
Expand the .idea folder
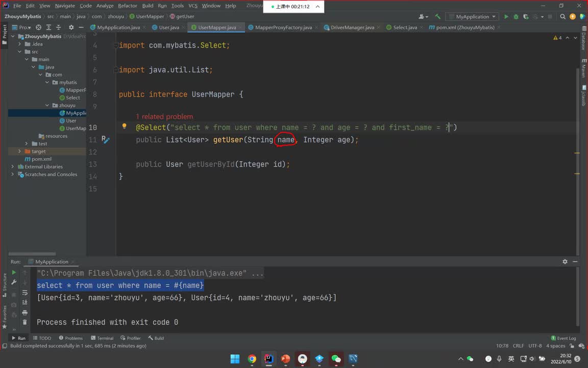point(19,44)
